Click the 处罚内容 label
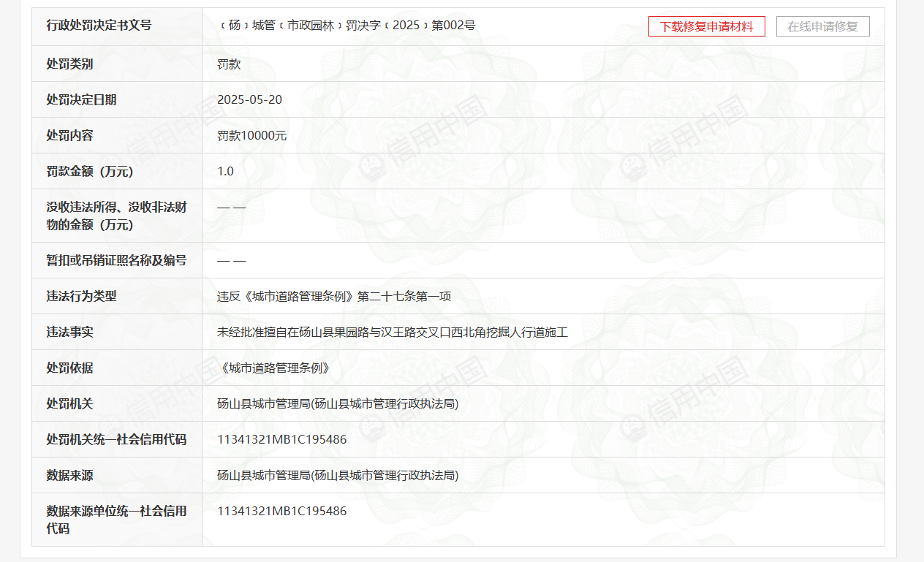924x562 pixels. click(69, 136)
